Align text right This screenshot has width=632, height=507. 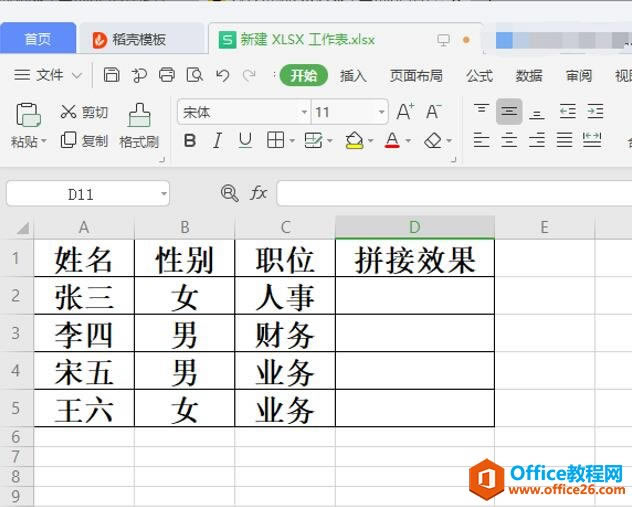(x=537, y=140)
